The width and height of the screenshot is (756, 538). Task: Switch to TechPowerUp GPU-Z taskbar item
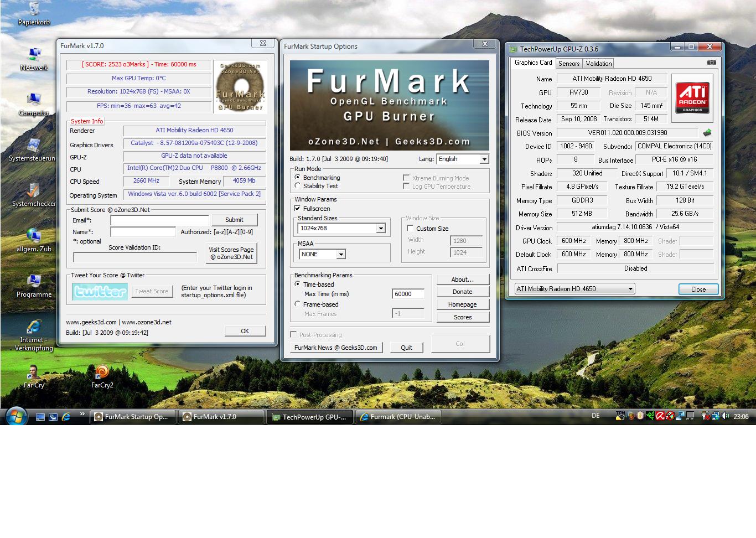tap(310, 417)
